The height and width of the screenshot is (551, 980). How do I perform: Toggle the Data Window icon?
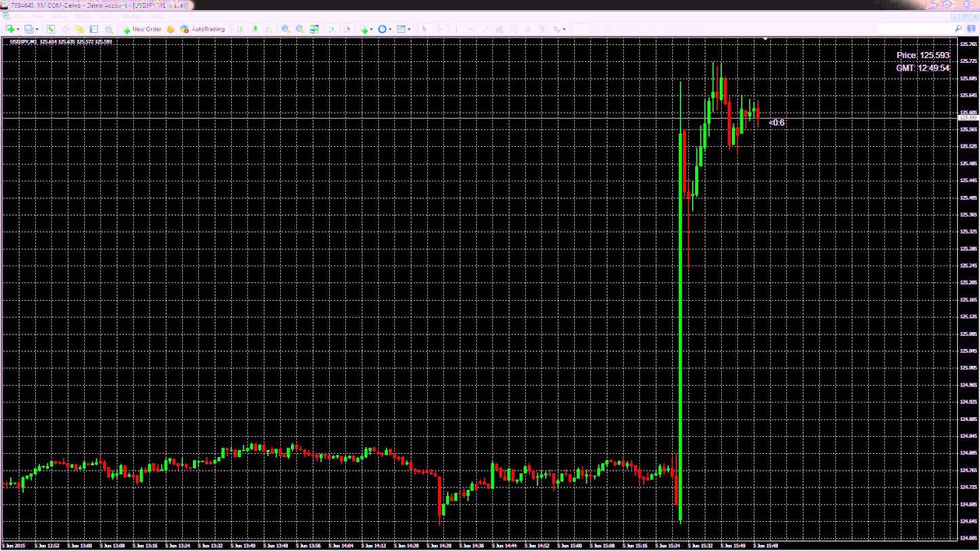(x=65, y=29)
